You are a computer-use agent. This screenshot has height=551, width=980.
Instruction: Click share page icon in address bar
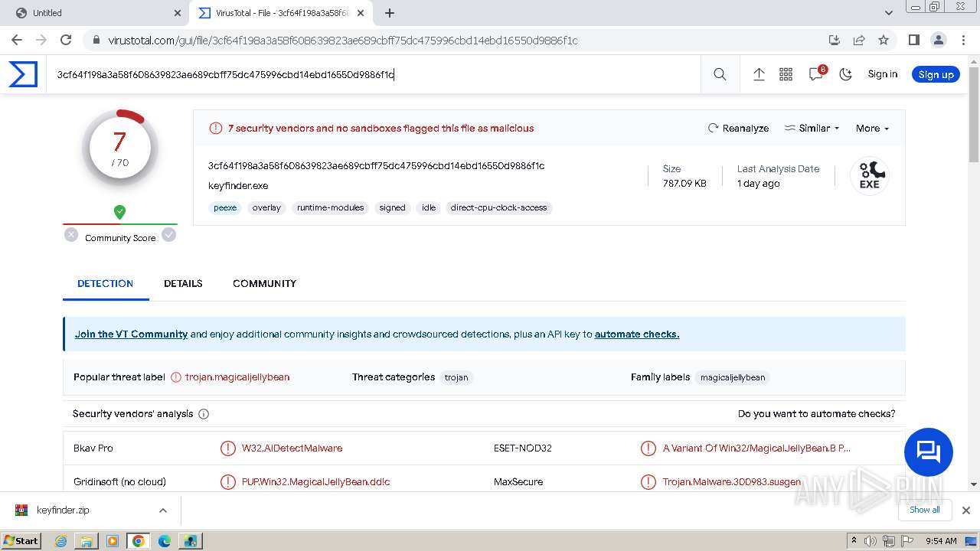(859, 40)
